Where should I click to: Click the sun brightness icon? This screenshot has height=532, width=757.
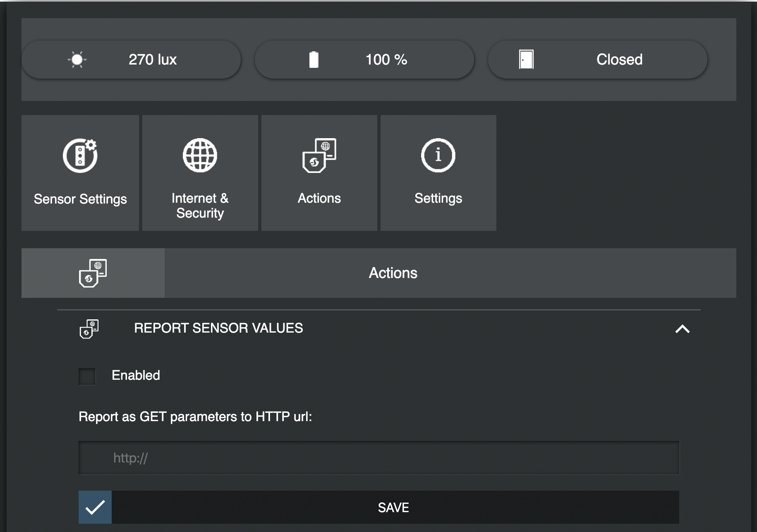pos(77,60)
